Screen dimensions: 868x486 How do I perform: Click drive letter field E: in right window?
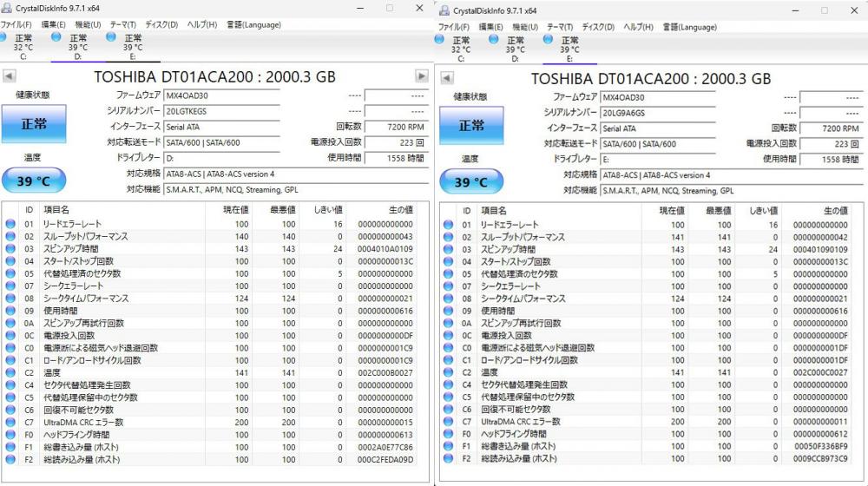[x=658, y=160]
